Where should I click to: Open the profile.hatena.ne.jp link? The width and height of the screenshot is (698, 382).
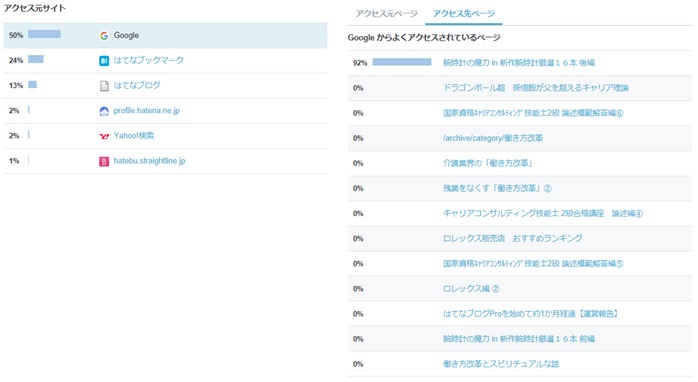[146, 110]
